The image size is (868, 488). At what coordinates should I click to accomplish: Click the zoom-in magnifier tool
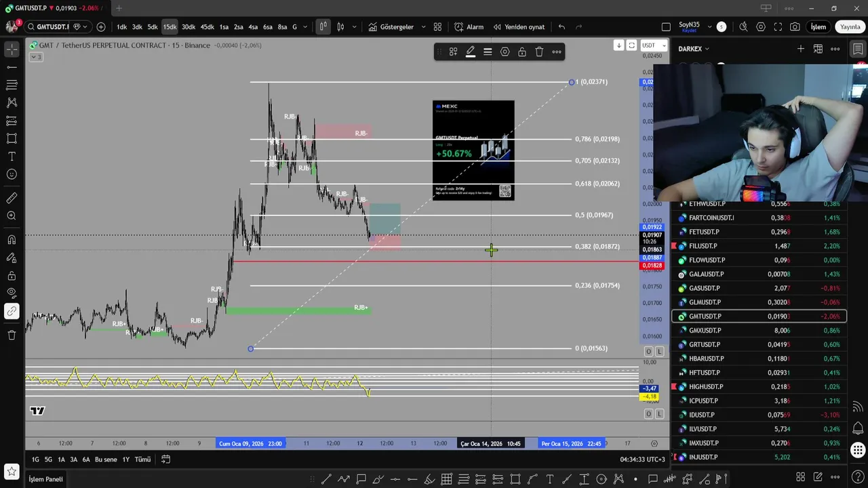pyautogui.click(x=12, y=216)
